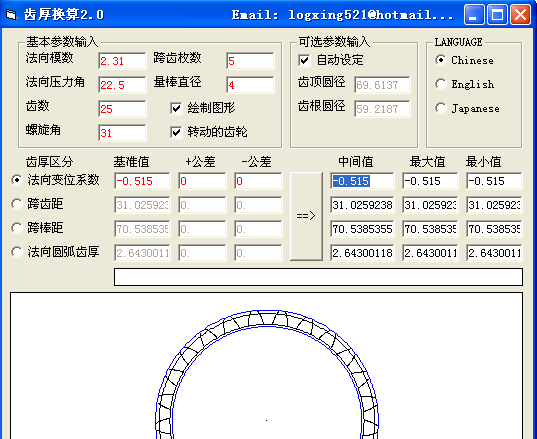This screenshot has height=439, width=537.
Task: Click 基准值 field for 跨棒距
Action: pos(142,229)
